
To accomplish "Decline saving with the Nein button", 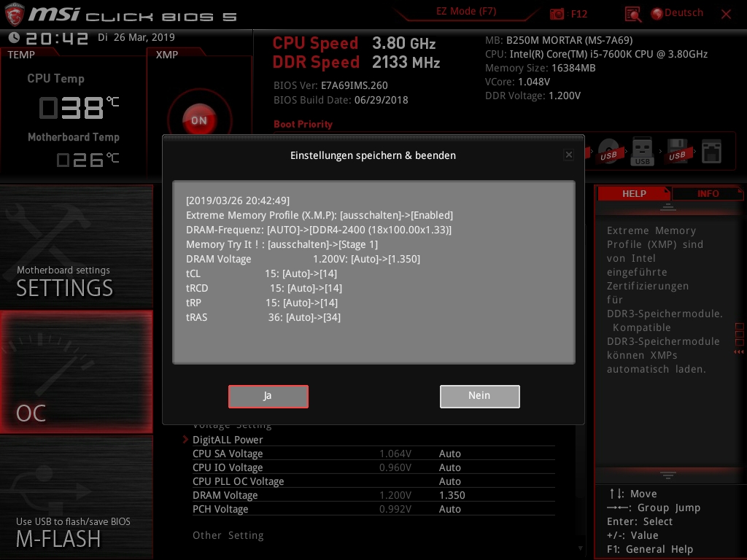I will point(480,396).
